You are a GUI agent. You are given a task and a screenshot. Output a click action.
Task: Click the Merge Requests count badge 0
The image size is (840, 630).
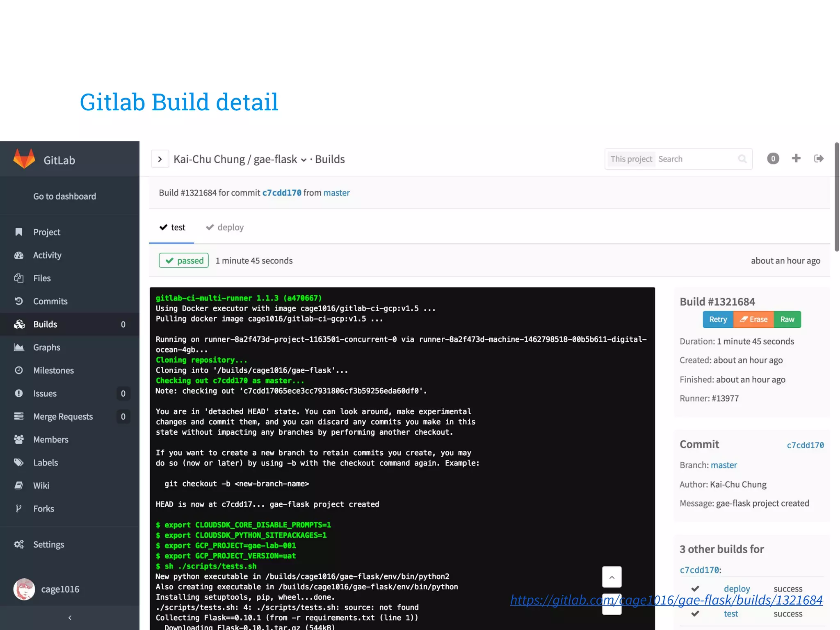[x=123, y=416]
